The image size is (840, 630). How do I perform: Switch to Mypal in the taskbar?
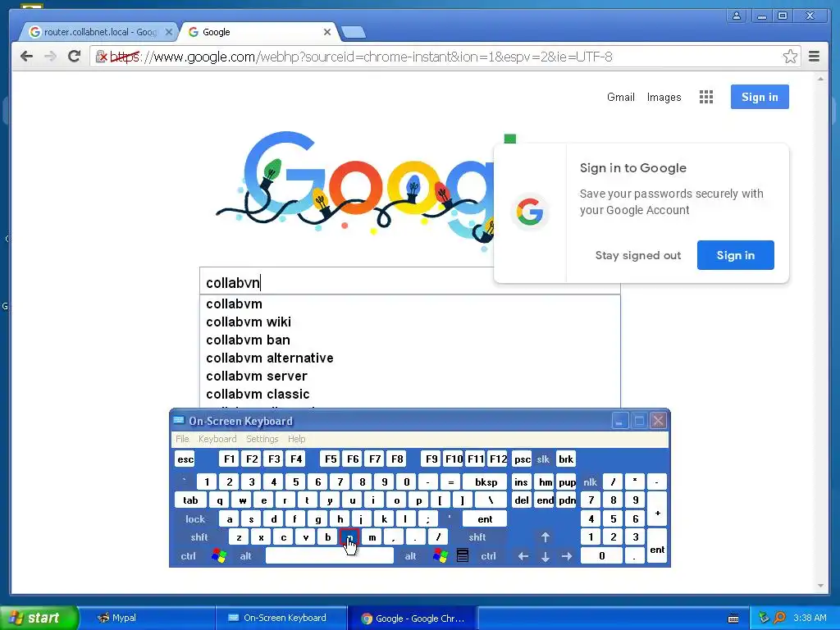pos(148,619)
